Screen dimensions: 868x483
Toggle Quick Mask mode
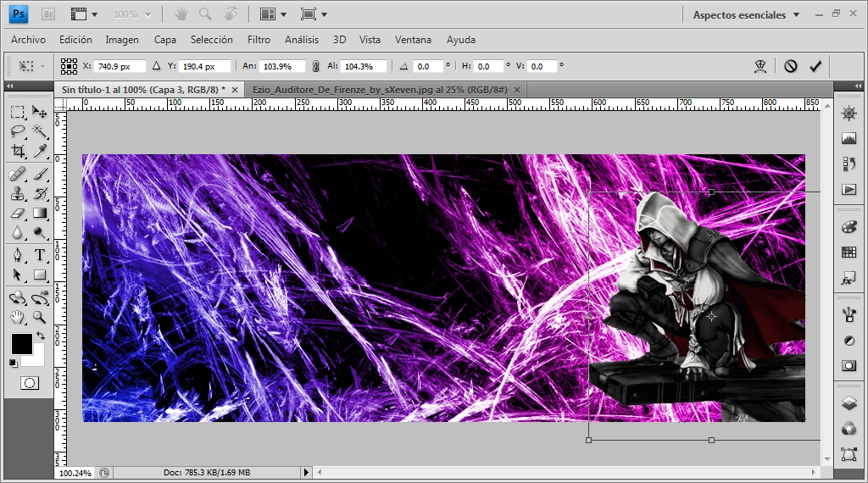pyautogui.click(x=30, y=383)
